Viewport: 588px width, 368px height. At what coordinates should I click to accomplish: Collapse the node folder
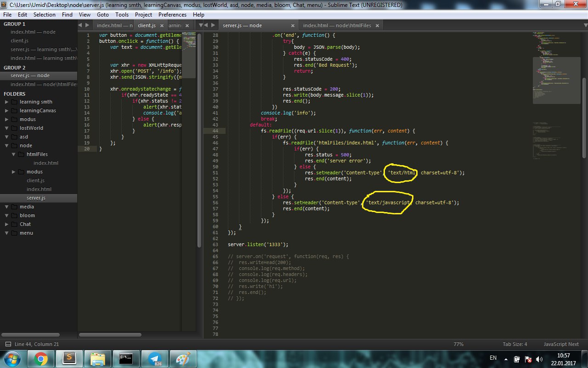point(7,146)
